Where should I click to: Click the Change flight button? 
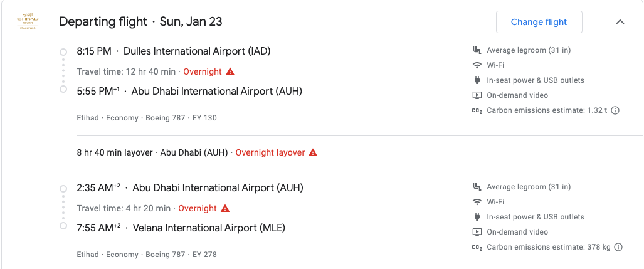point(539,22)
